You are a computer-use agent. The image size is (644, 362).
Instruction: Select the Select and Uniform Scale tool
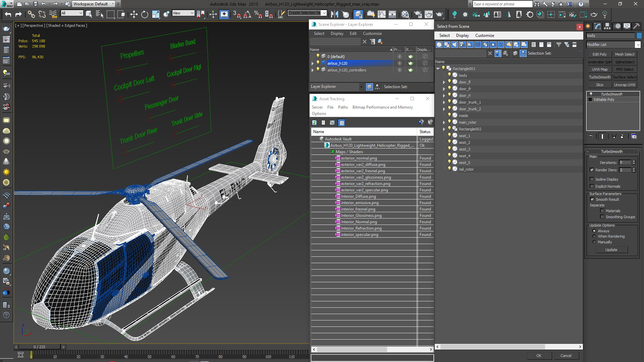click(155, 14)
